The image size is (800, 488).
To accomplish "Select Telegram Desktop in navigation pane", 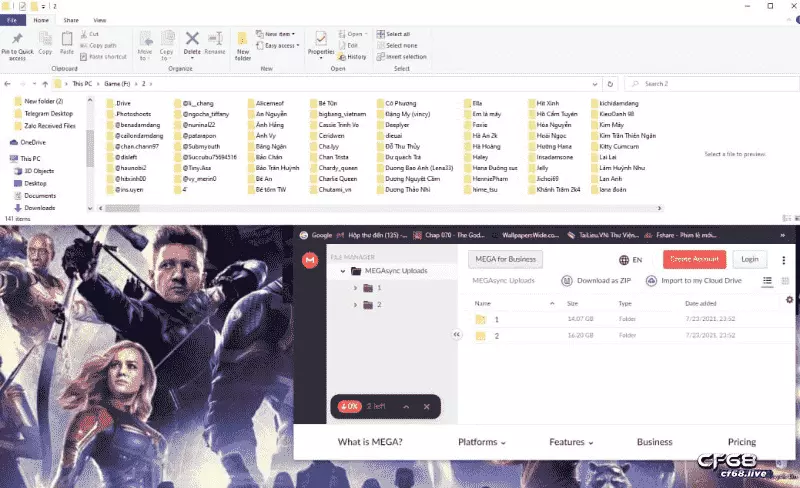I will click(48, 113).
